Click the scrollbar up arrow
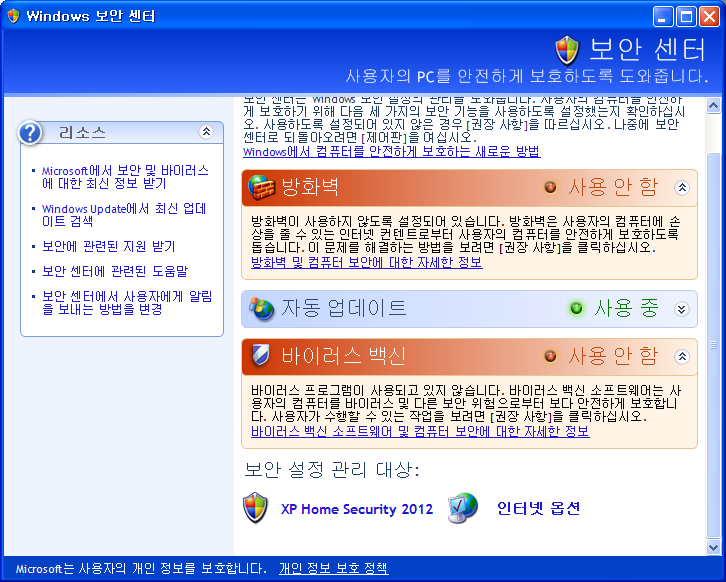Viewport: 726px width, 582px height. click(713, 106)
